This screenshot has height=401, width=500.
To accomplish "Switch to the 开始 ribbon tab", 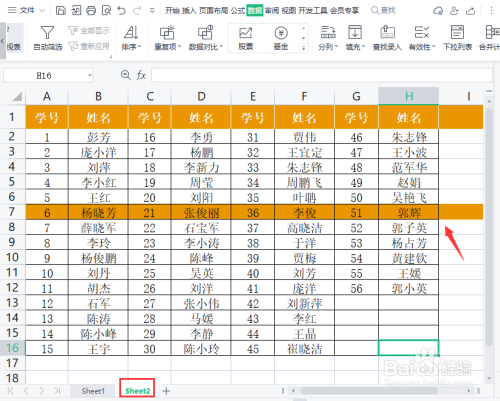I will (172, 11).
